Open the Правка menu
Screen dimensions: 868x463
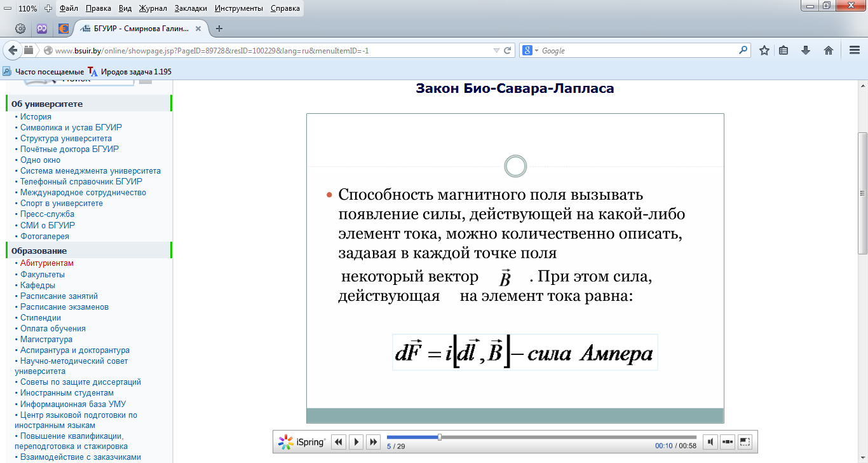[x=98, y=9]
